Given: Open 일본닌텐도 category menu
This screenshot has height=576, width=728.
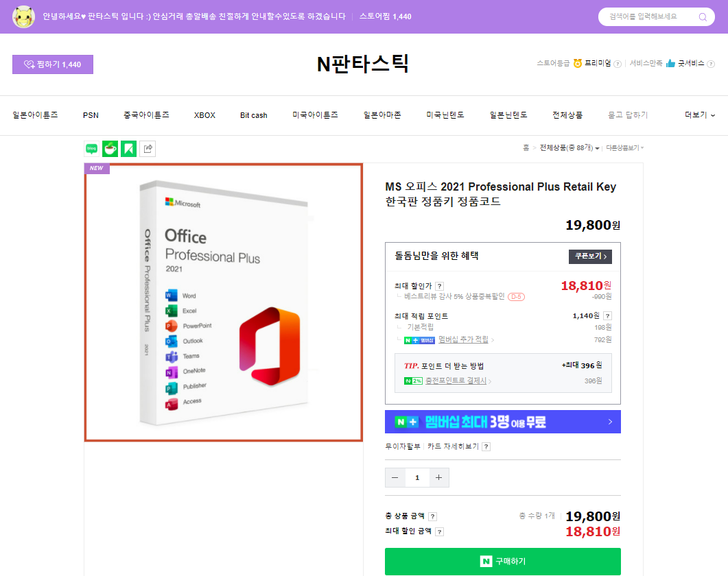Looking at the screenshot, I should (x=508, y=115).
